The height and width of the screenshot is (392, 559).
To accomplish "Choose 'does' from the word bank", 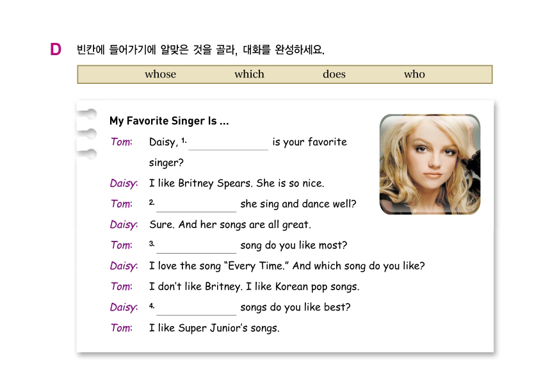I will (334, 74).
